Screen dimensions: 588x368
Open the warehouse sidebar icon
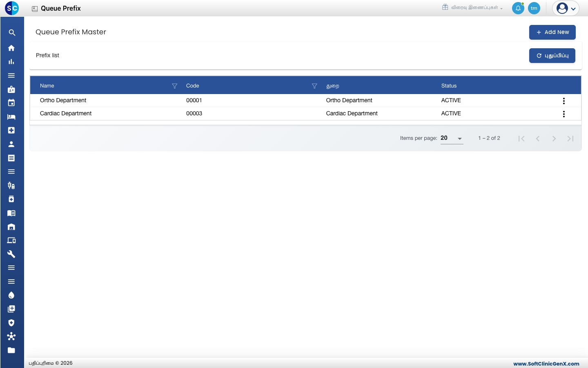click(11, 227)
